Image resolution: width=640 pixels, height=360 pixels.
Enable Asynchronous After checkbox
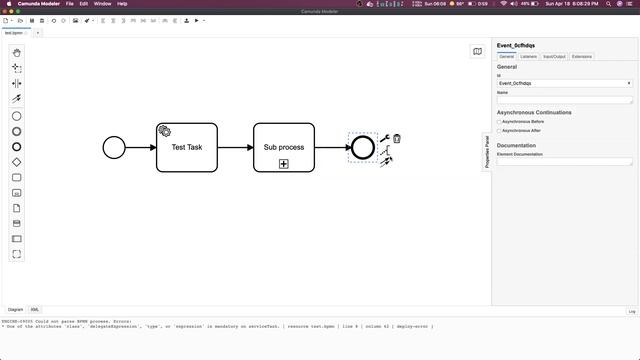499,131
